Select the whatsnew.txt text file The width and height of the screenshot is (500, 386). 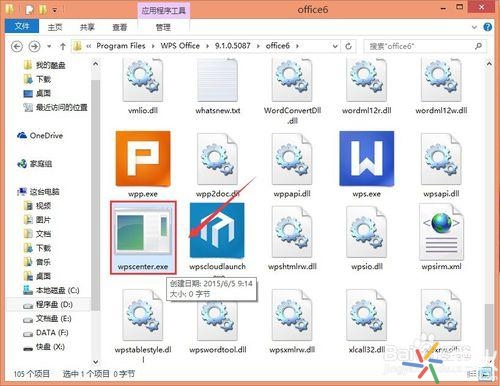pyautogui.click(x=217, y=80)
